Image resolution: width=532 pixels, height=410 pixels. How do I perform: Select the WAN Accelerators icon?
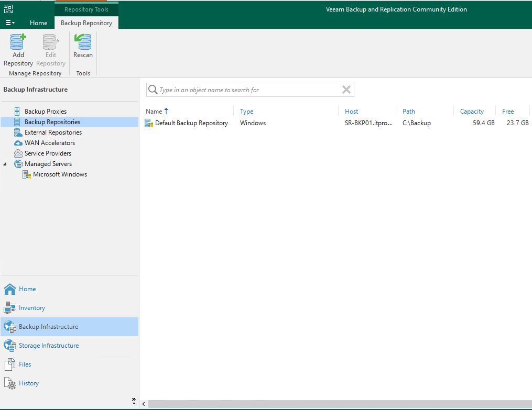click(18, 143)
